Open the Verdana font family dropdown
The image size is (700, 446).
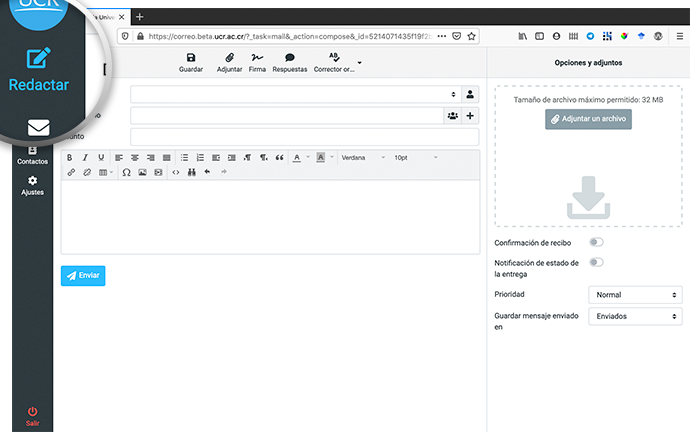(x=362, y=157)
